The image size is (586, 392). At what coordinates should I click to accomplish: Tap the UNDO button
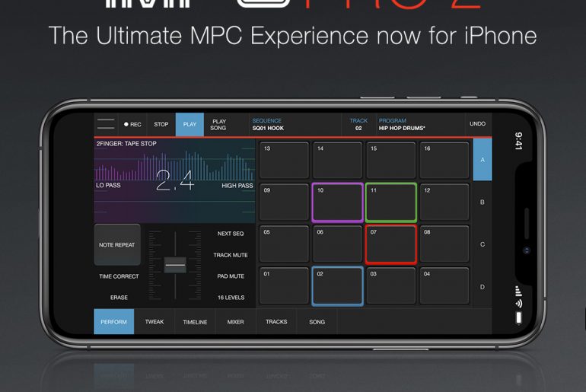click(477, 124)
